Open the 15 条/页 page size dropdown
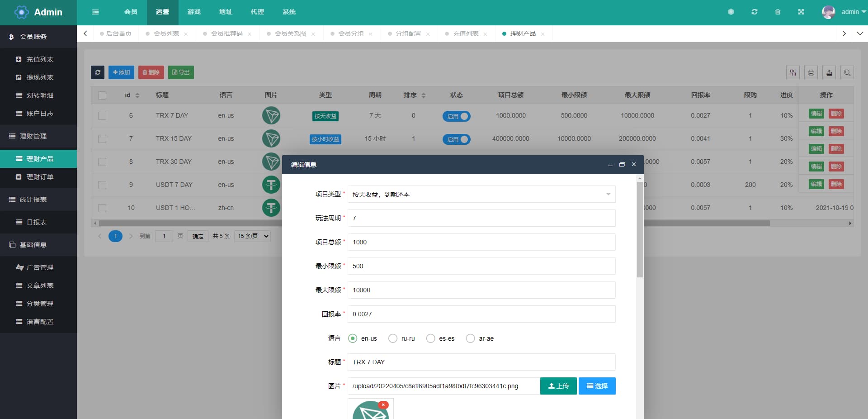The height and width of the screenshot is (419, 868). pyautogui.click(x=252, y=236)
